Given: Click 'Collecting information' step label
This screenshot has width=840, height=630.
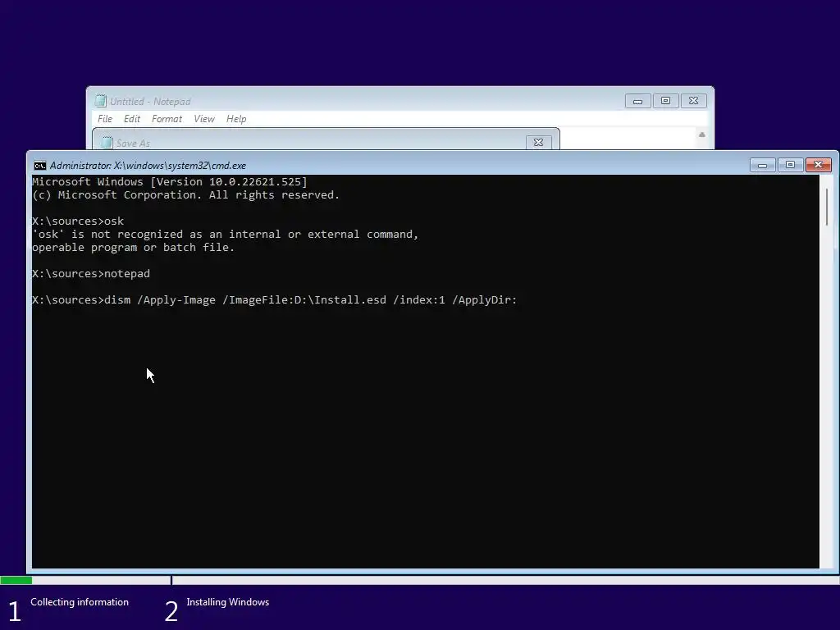Looking at the screenshot, I should point(80,602).
